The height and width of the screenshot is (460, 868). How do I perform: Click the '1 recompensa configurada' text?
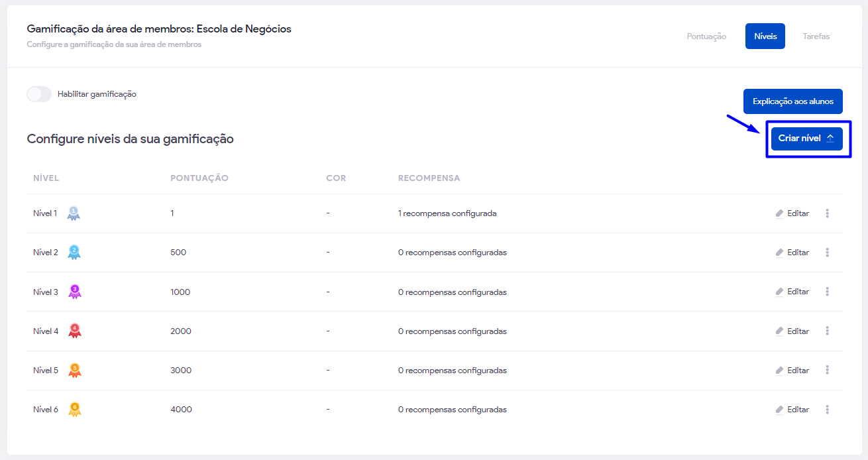447,213
